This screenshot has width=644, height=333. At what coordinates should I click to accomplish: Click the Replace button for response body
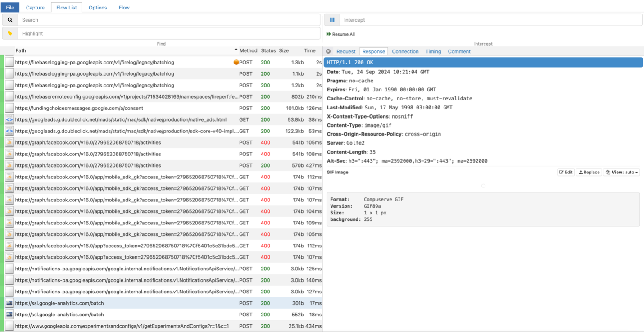589,172
